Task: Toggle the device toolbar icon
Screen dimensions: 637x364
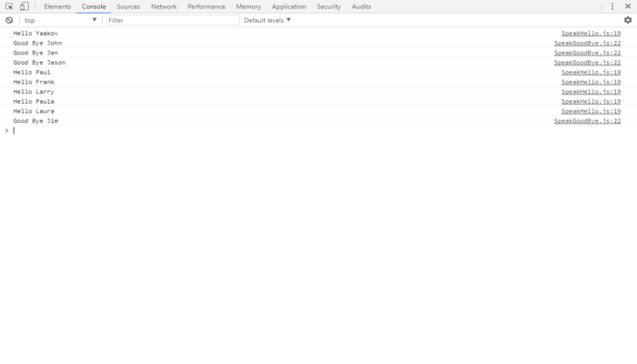Action: (x=25, y=6)
